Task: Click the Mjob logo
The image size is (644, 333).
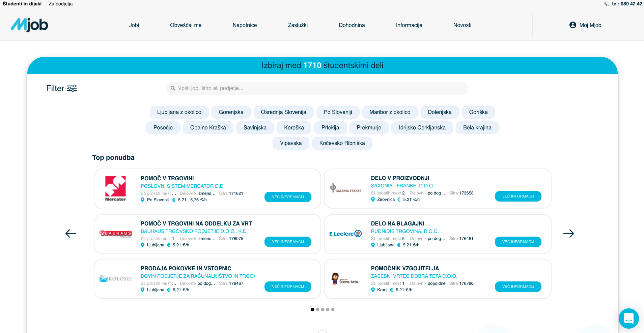Action: point(29,25)
